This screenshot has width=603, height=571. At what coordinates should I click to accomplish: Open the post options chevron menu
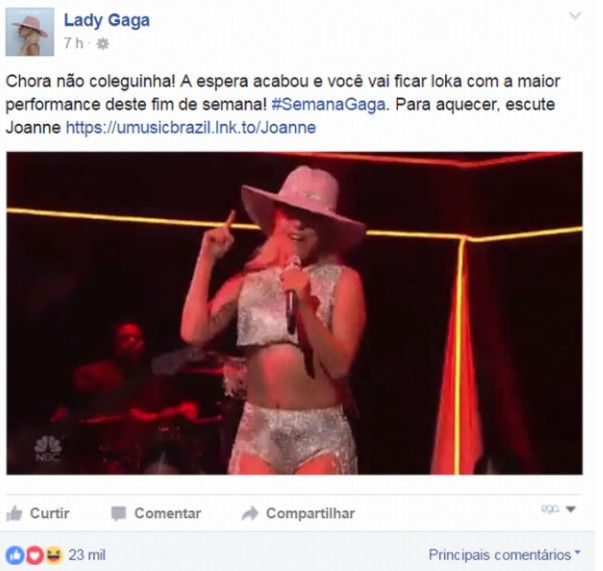point(575,16)
